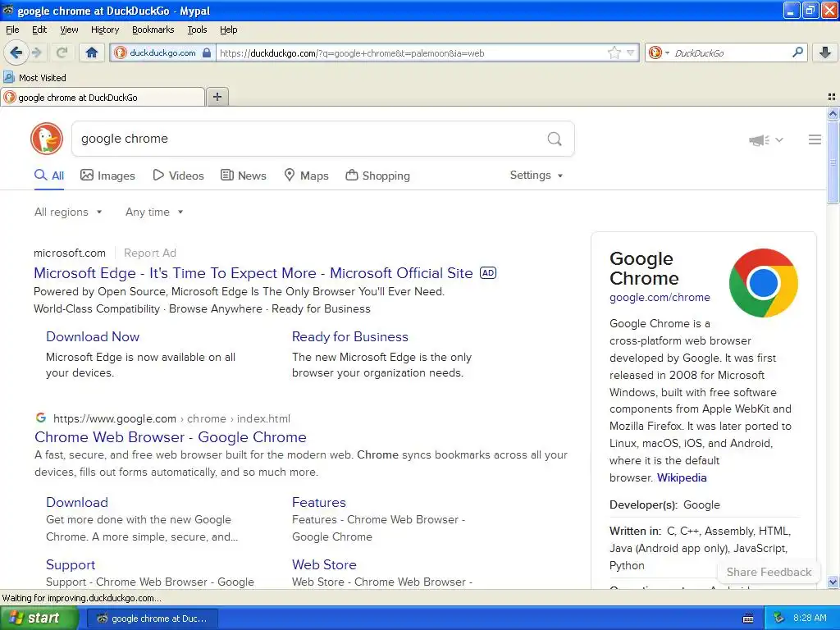Click the list all tabs grid icon
The image size is (840, 630).
click(832, 97)
